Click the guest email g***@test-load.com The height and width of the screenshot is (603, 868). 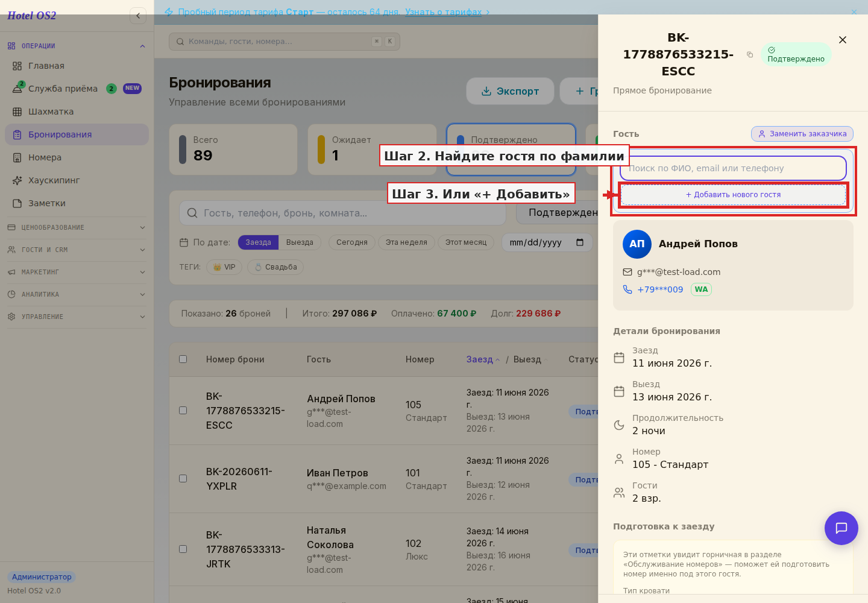[x=679, y=272]
